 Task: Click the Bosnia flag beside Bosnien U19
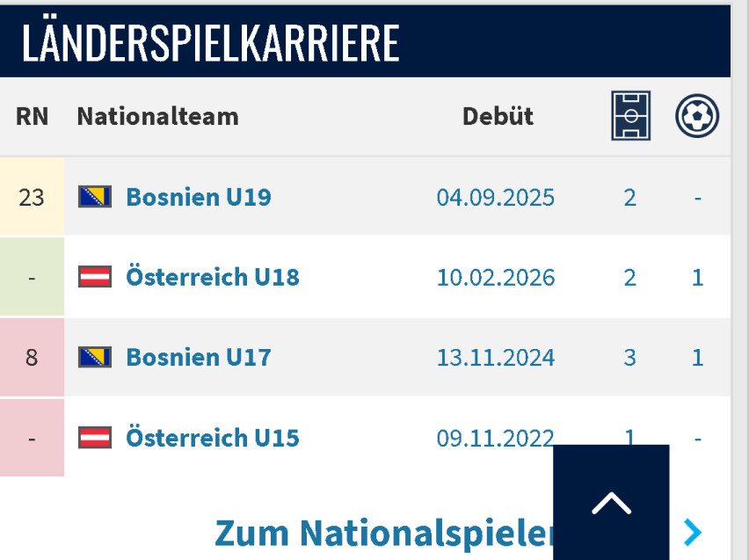95,197
